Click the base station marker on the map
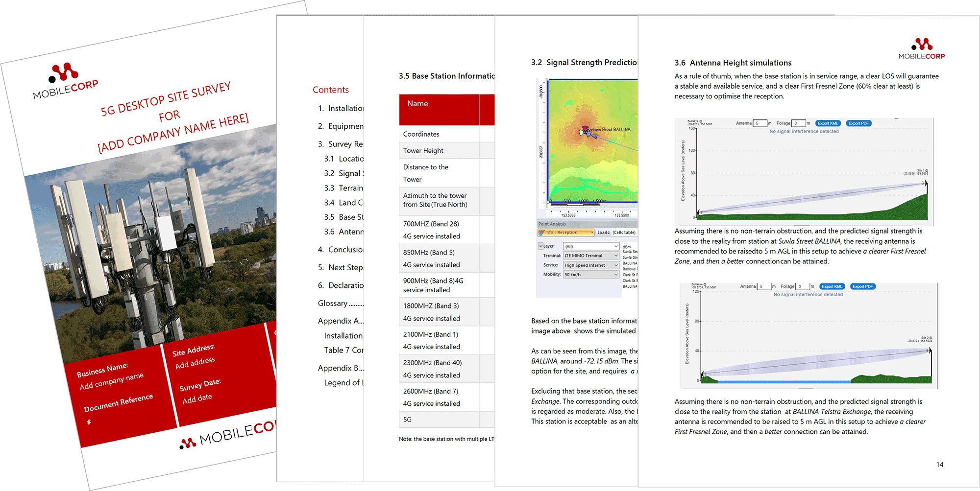This screenshot has width=980, height=491. tap(585, 131)
